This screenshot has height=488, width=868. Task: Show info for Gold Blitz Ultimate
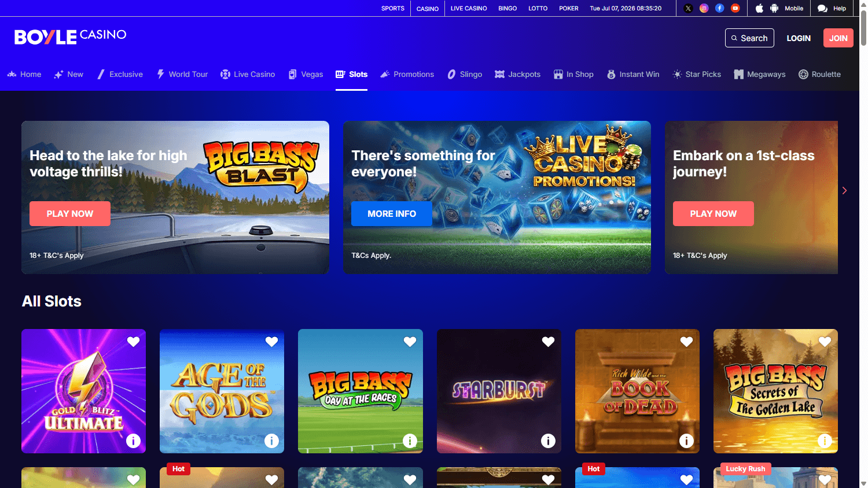pyautogui.click(x=133, y=441)
